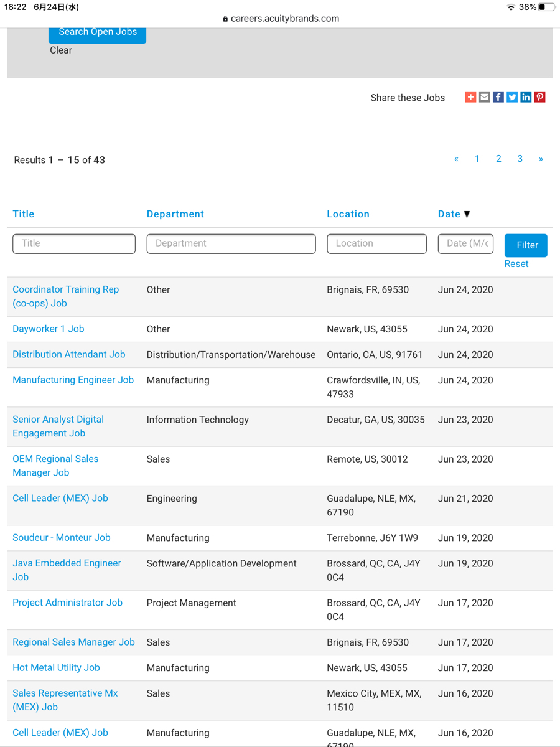
Task: Share jobs on Twitter
Action: pyautogui.click(x=512, y=97)
